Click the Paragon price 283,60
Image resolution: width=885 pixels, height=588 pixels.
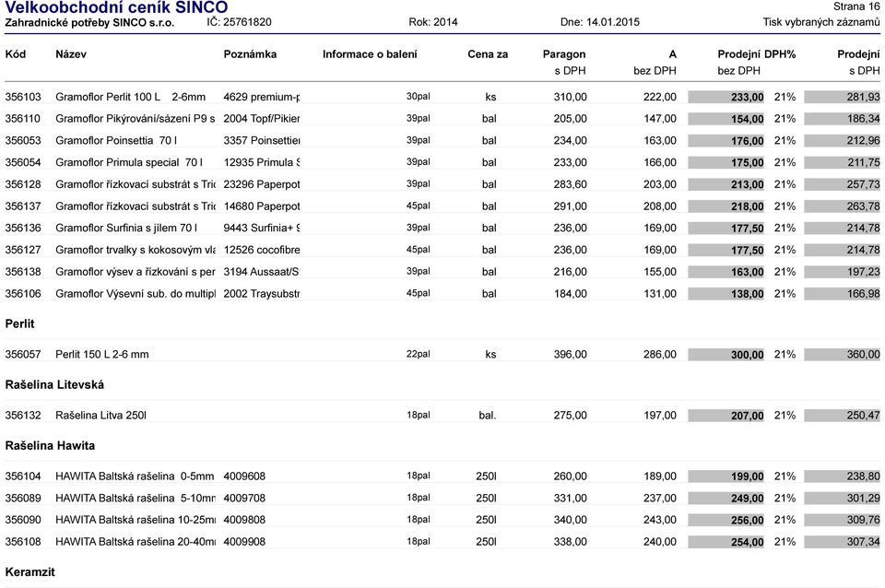(570, 184)
